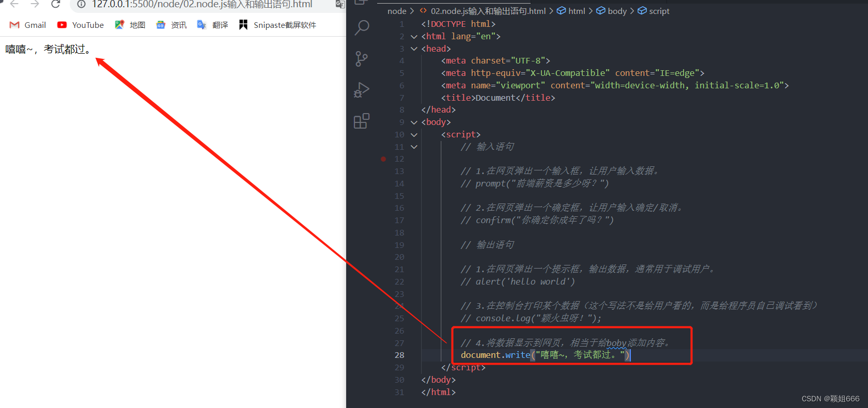The image size is (868, 408).
Task: Toggle the breakpoint dot at line 12
Action: pos(383,159)
